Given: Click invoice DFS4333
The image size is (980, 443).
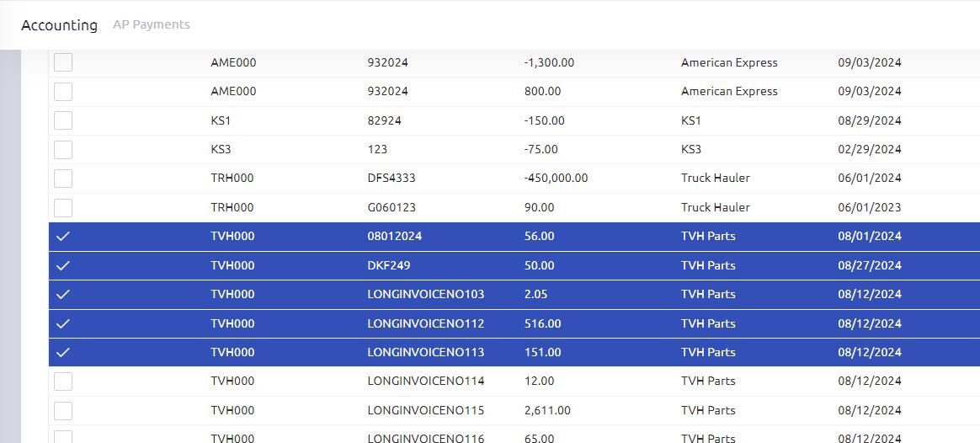Looking at the screenshot, I should [x=391, y=178].
